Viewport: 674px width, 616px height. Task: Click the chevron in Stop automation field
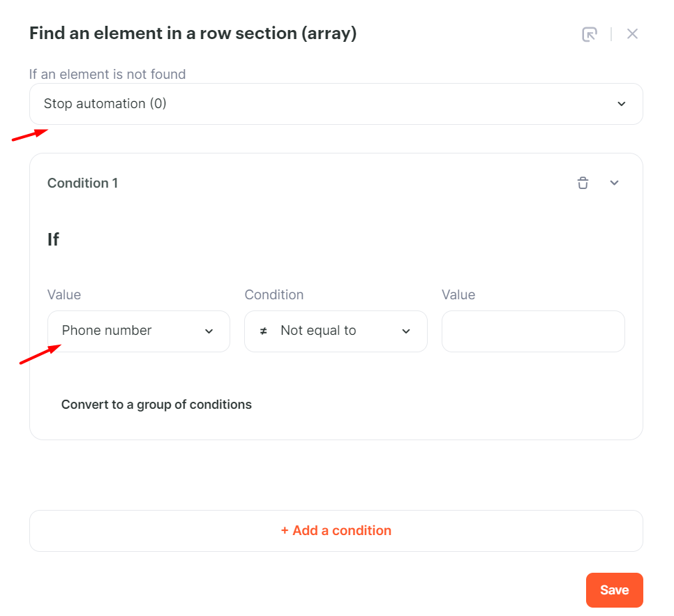pos(622,104)
